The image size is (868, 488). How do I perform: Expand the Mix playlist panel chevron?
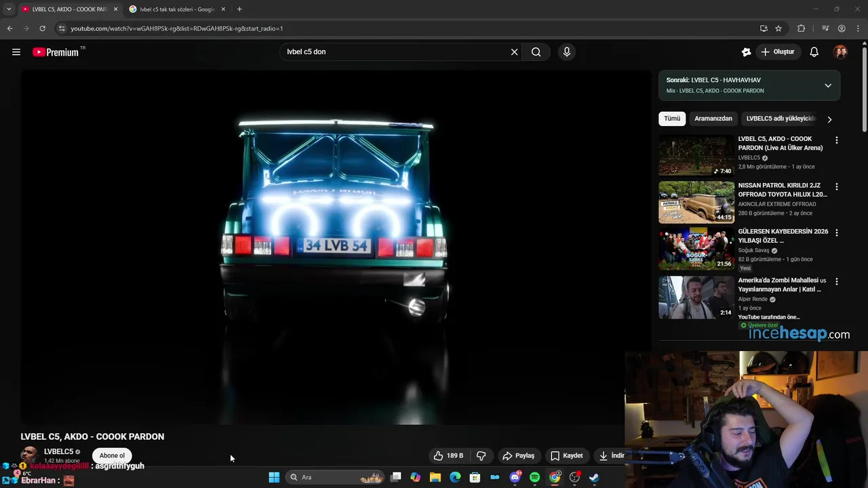pos(828,85)
